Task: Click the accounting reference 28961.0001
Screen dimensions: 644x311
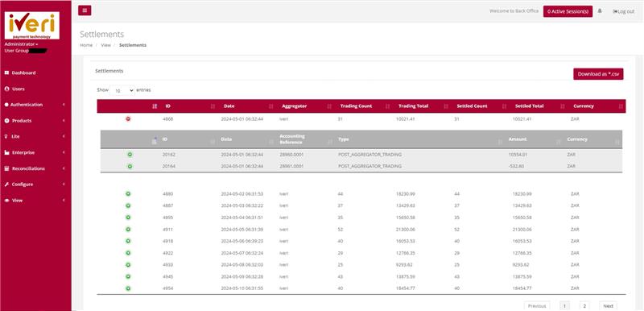Action: coord(291,167)
